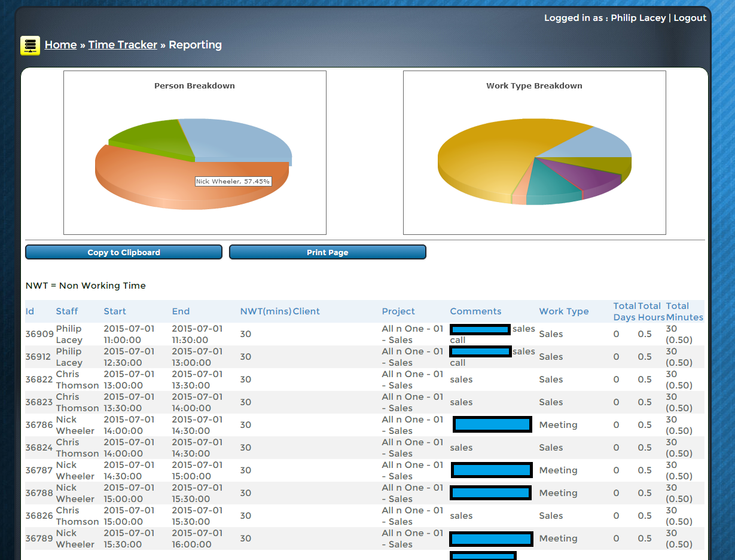
Task: Click the yellow server icon beside Home
Action: tap(30, 45)
